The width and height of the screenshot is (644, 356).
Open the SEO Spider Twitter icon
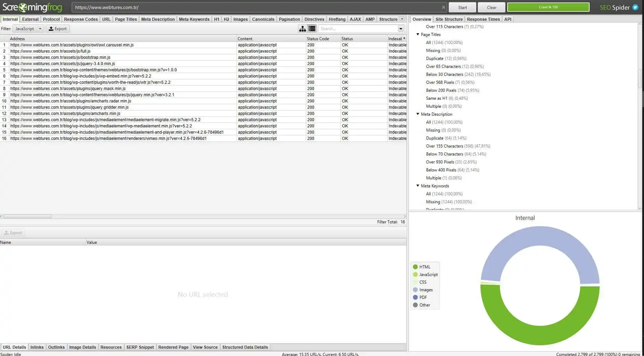636,7
